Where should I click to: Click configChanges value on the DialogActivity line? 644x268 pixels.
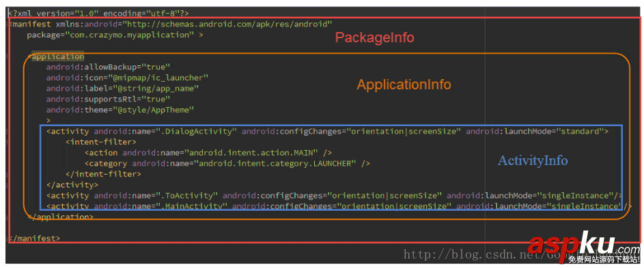[404, 132]
